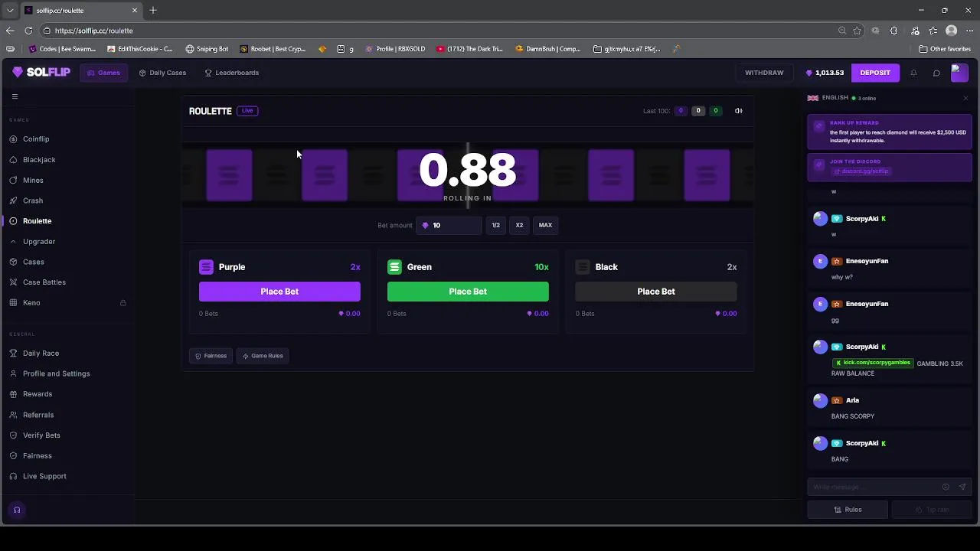Double the bet with X2 button
This screenshot has height=551, width=980.
tap(519, 225)
